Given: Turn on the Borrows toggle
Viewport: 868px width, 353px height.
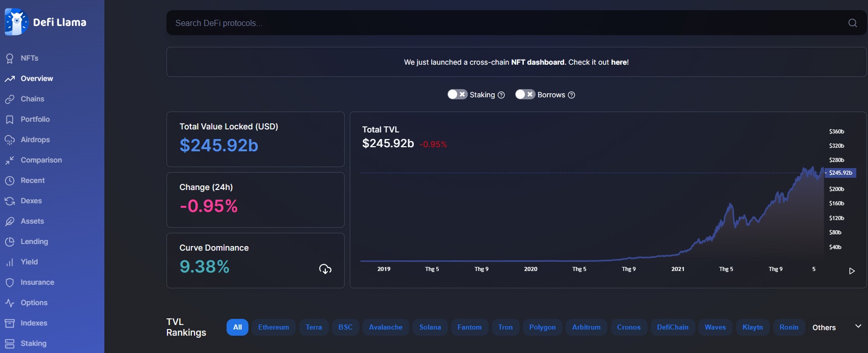Looking at the screenshot, I should (x=525, y=95).
